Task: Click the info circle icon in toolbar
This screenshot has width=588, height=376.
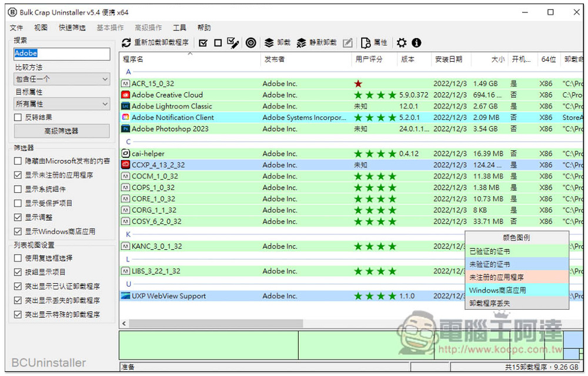Action: tap(416, 43)
